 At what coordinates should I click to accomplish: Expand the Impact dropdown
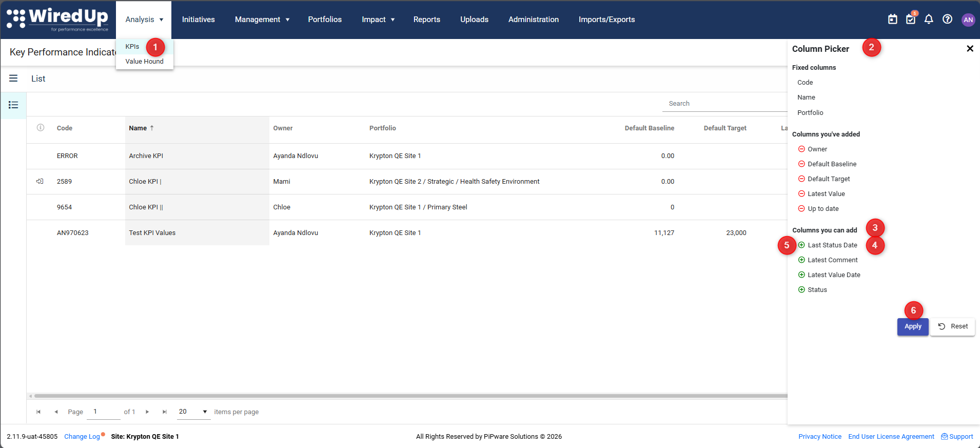tap(378, 20)
